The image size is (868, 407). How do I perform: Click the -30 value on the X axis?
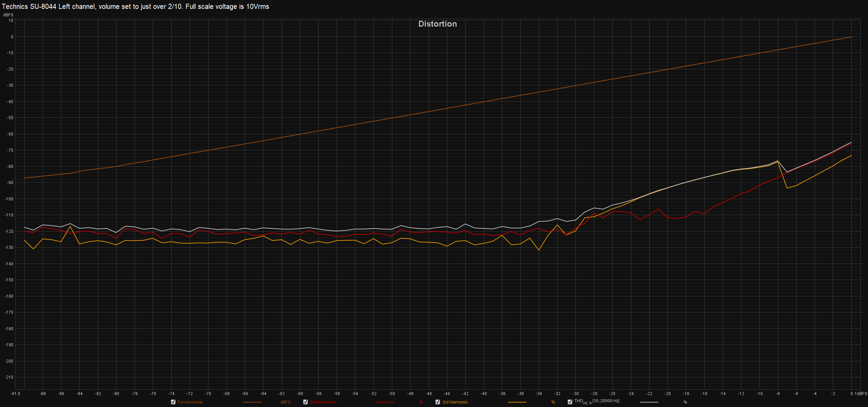(x=575, y=394)
